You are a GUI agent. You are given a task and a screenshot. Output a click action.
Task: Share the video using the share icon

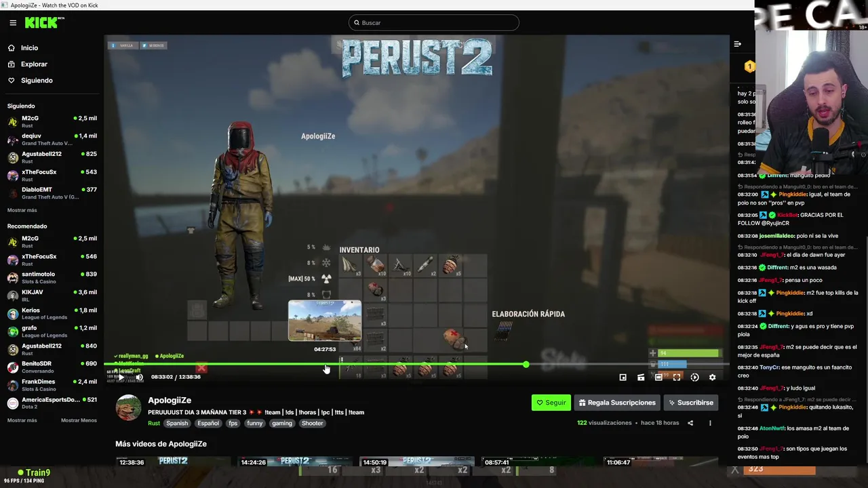click(690, 423)
